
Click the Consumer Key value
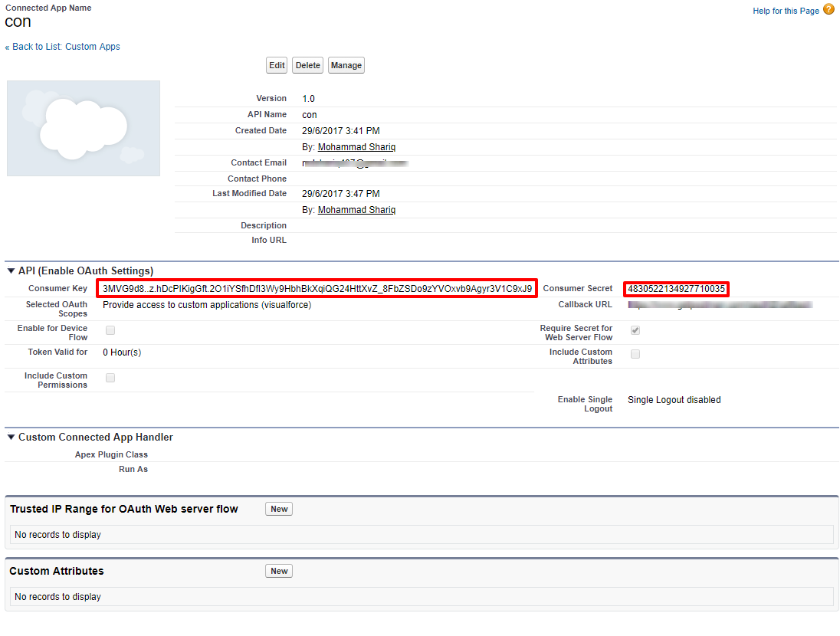317,289
